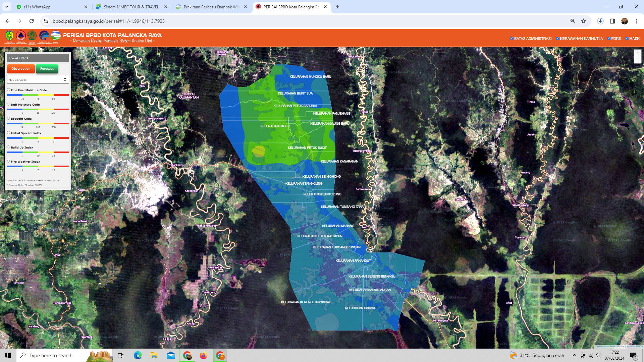This screenshot has width=644, height=362.
Task: Click the Spartan BMKG attribution link
Action: click(634, 346)
